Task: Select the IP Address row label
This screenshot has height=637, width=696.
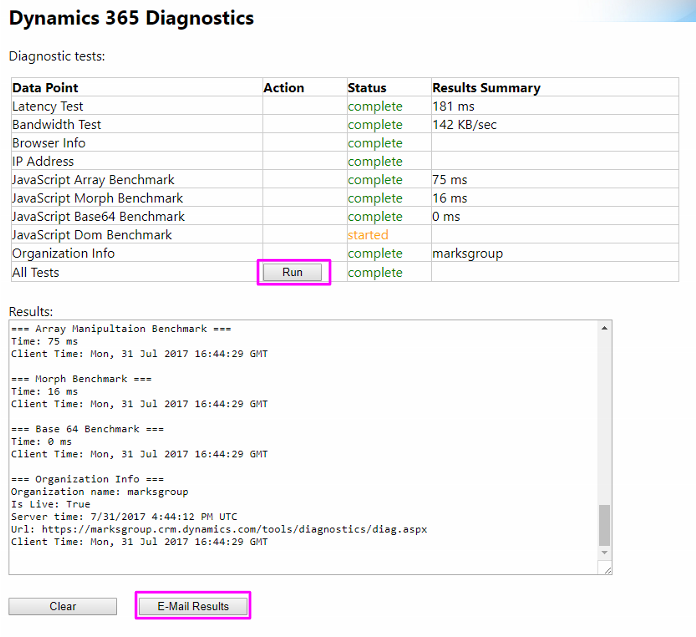Action: coord(43,162)
